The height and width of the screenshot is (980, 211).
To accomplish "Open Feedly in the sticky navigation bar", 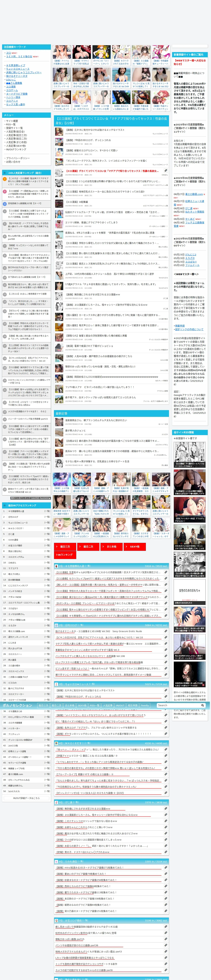I will click(145, 705).
